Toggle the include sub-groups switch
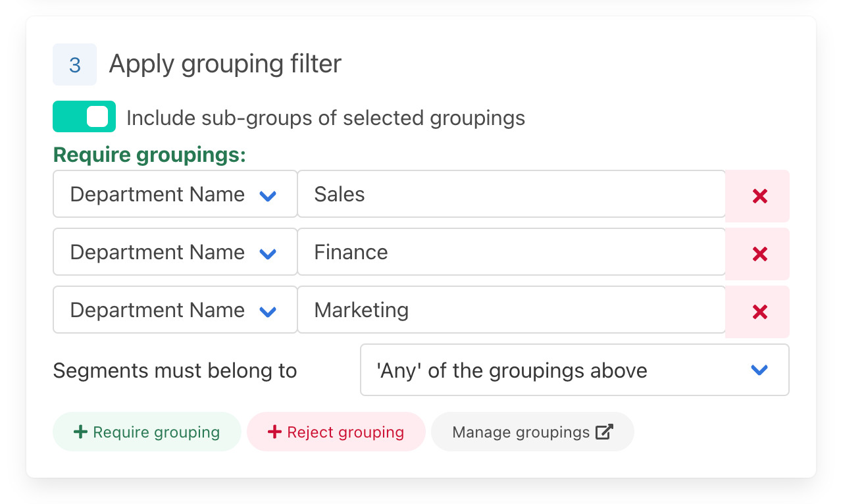841x504 pixels. [84, 116]
